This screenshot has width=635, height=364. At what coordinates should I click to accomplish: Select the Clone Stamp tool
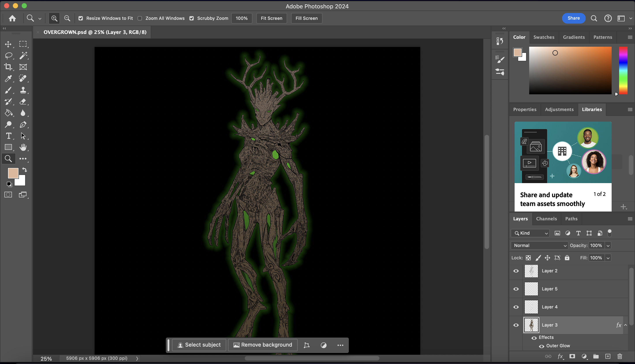23,90
